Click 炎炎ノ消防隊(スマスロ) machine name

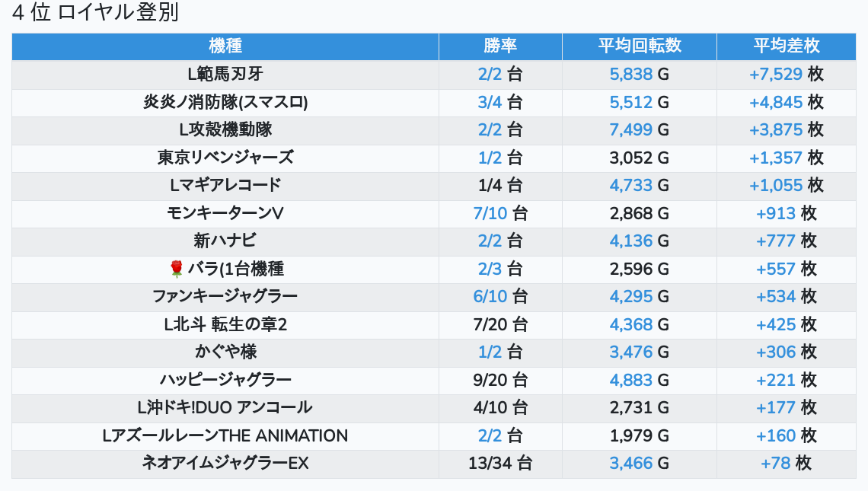(225, 102)
